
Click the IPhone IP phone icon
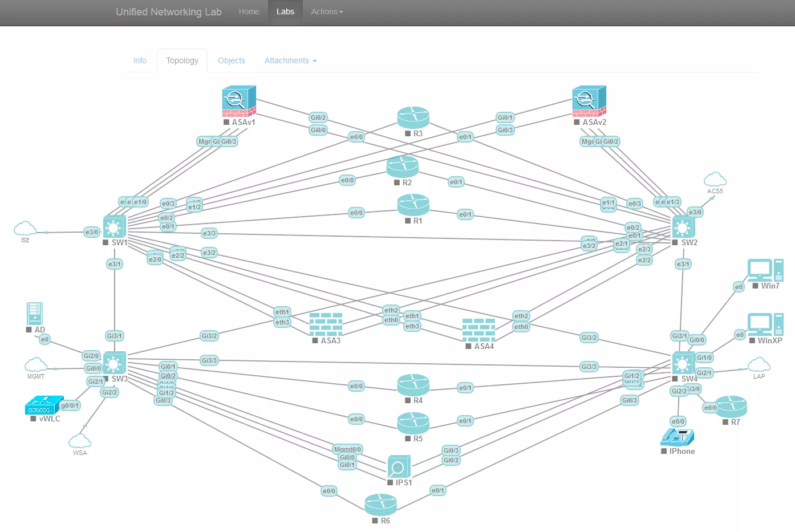pos(678,437)
